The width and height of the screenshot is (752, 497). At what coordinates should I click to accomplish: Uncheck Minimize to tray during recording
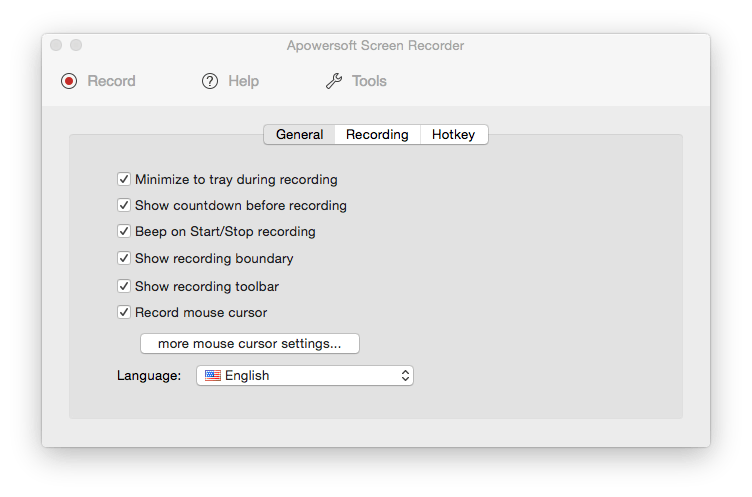[124, 179]
